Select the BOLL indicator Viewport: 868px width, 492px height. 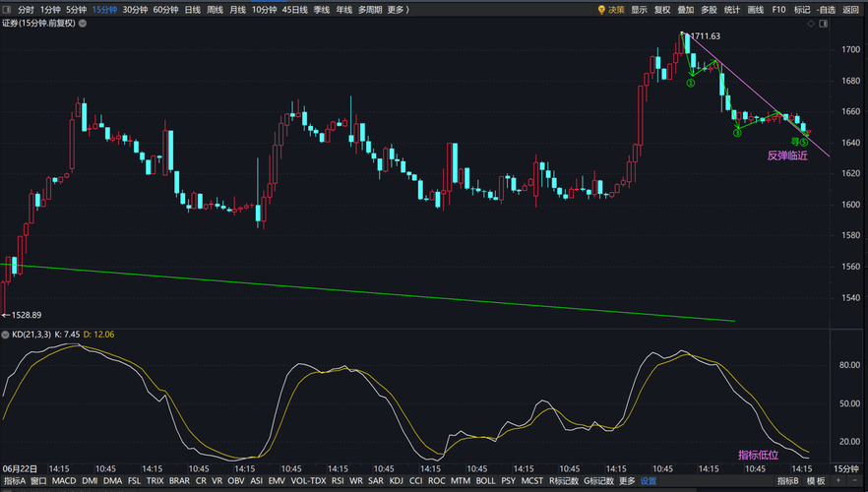coord(485,481)
